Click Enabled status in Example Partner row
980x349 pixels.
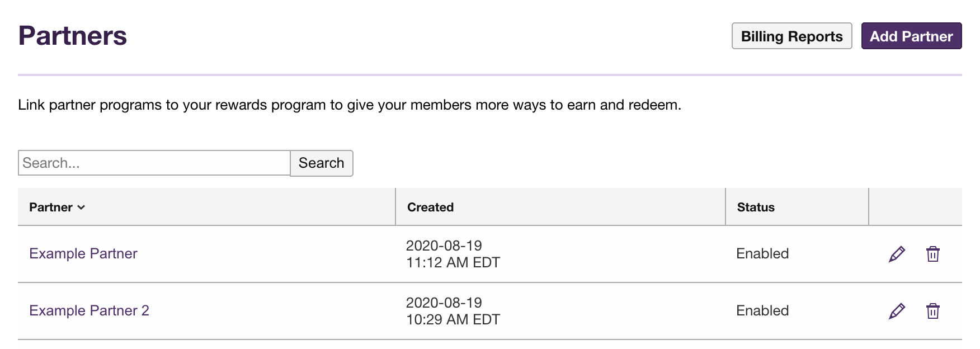tap(762, 253)
